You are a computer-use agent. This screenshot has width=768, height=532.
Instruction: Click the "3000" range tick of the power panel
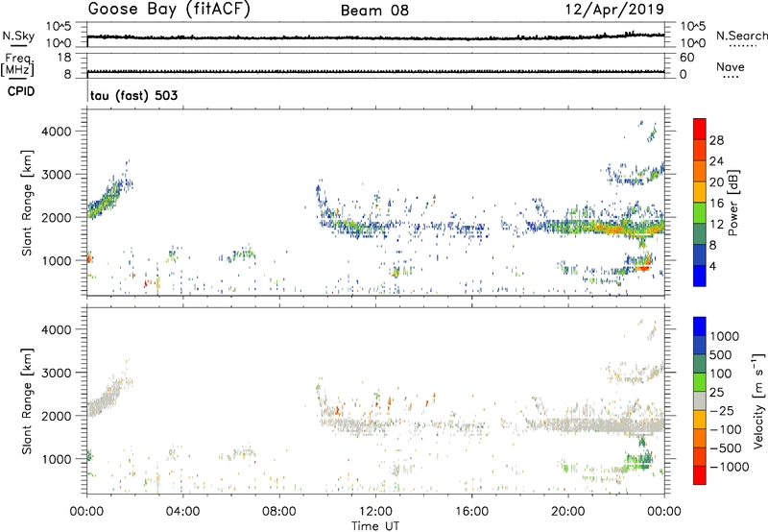pyautogui.click(x=57, y=175)
